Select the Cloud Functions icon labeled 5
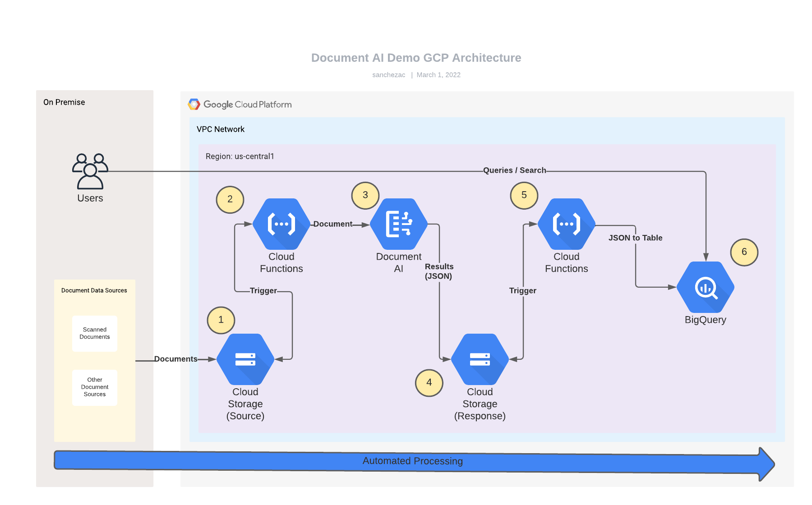The image size is (812, 505). click(x=566, y=224)
